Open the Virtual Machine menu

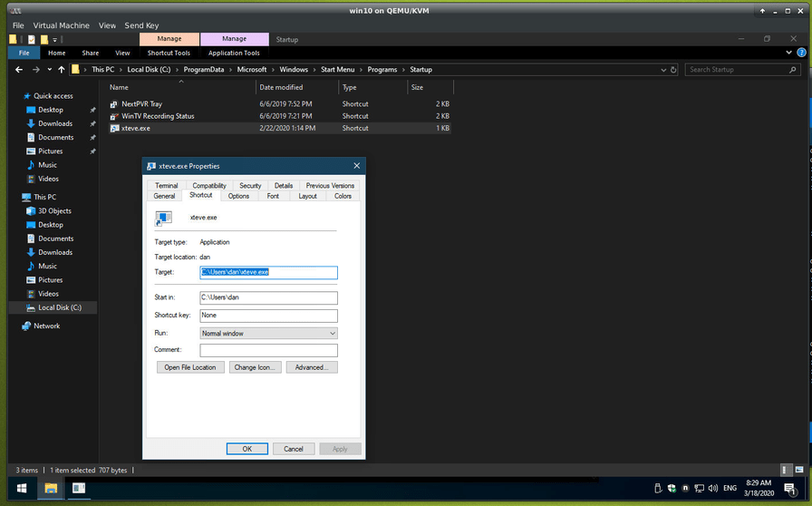62,25
